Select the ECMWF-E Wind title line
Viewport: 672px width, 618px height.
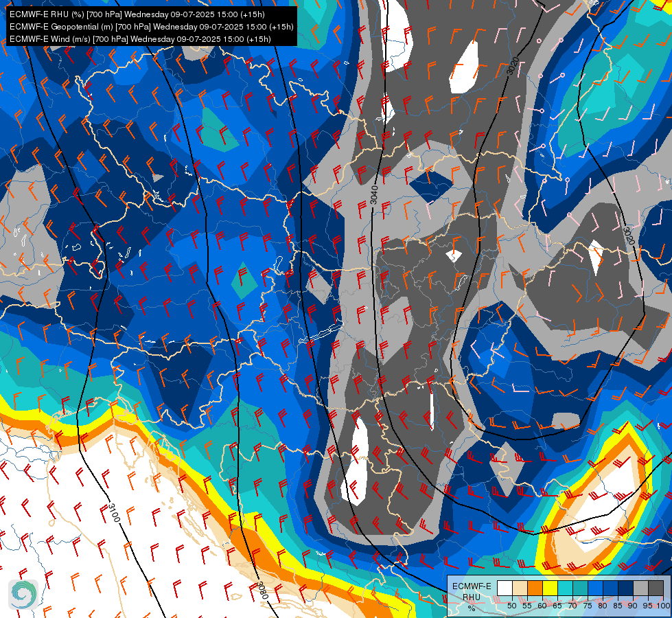pyautogui.click(x=140, y=39)
